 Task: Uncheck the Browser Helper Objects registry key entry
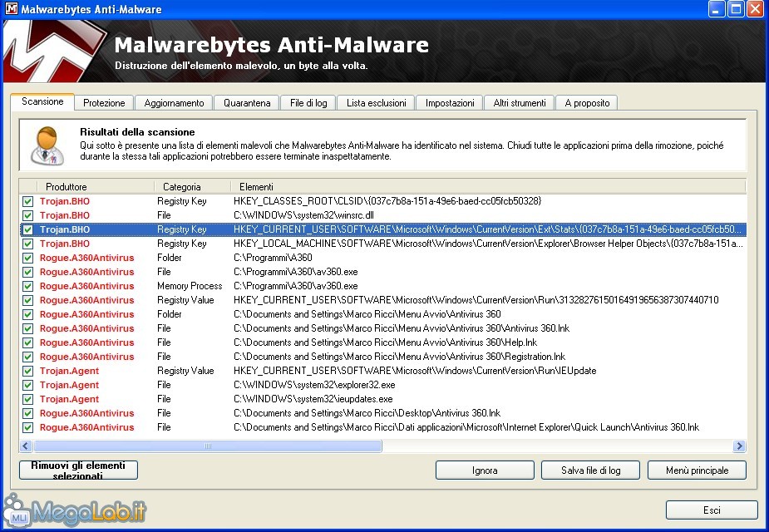point(28,244)
